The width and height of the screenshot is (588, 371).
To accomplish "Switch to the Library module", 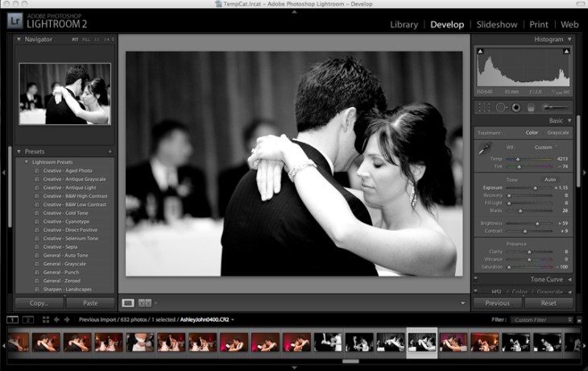I will click(404, 25).
